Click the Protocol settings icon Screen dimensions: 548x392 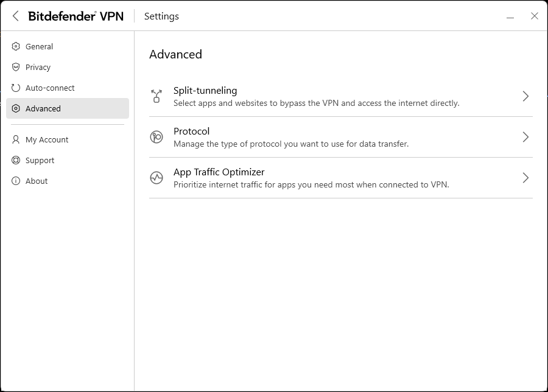tap(156, 137)
